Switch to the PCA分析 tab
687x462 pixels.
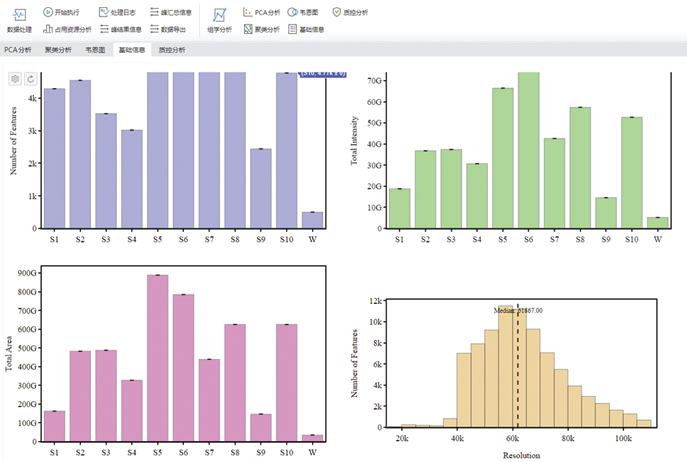click(x=17, y=49)
